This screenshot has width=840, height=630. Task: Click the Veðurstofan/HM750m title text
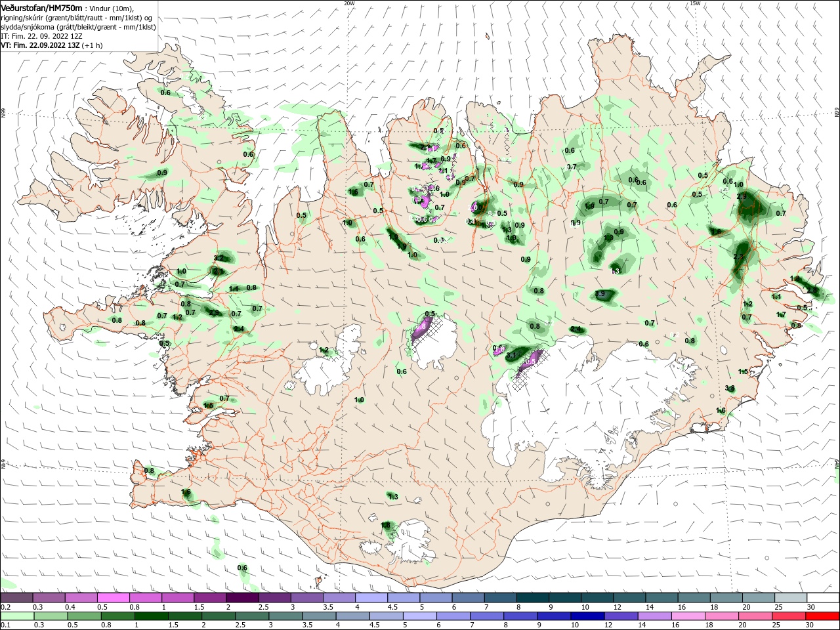[x=41, y=7]
